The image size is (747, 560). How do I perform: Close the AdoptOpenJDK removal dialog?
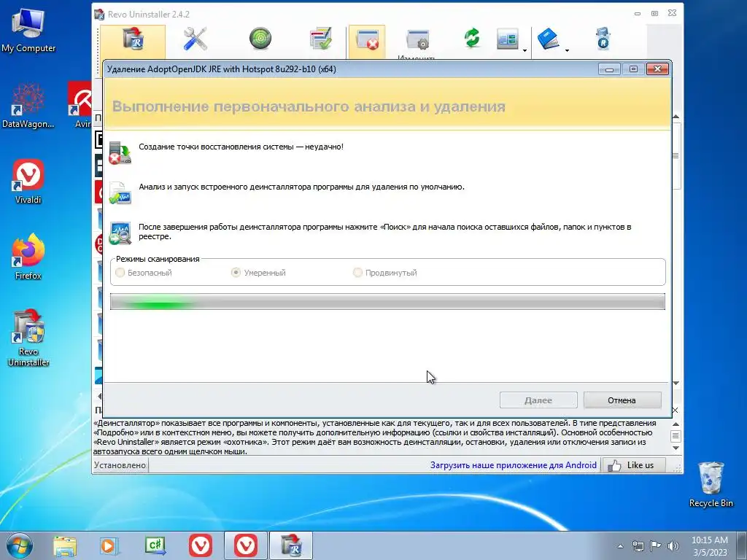pos(657,69)
